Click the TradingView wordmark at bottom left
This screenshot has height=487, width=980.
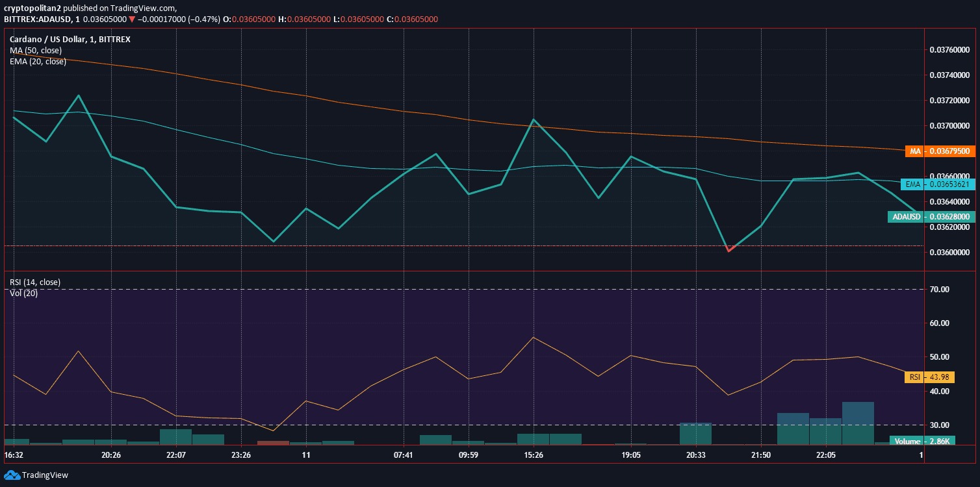pos(45,475)
